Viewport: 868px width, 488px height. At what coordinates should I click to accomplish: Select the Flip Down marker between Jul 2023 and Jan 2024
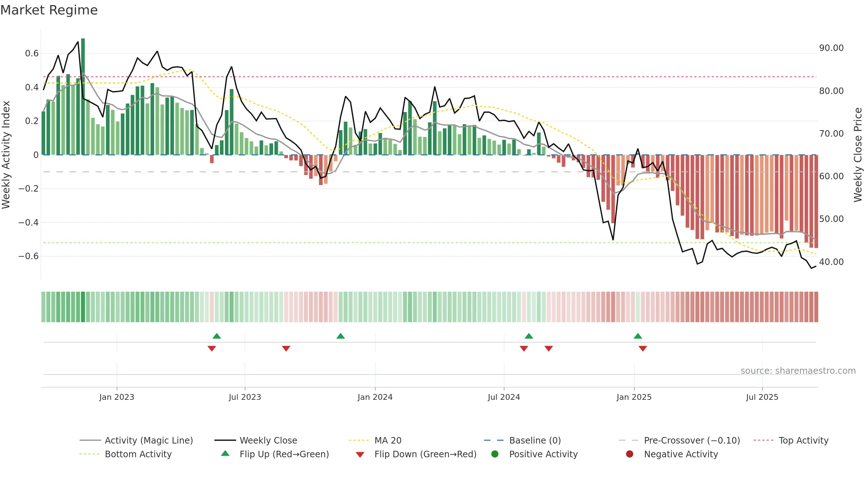tap(286, 348)
